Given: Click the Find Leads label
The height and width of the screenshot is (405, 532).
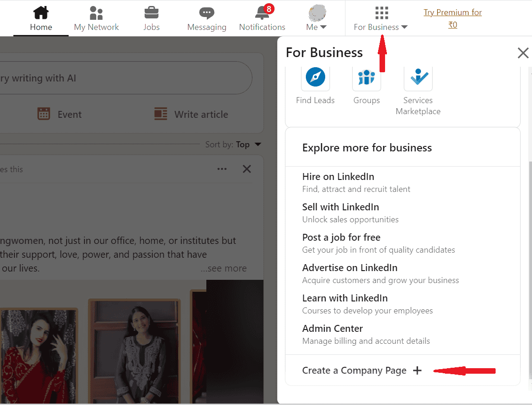Looking at the screenshot, I should (315, 100).
